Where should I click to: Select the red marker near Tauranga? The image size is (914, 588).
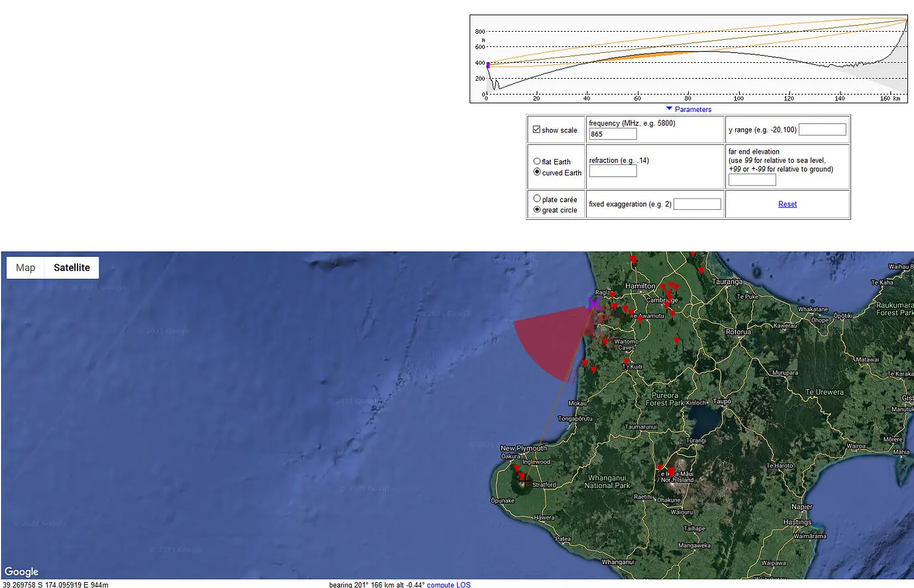[x=701, y=269]
